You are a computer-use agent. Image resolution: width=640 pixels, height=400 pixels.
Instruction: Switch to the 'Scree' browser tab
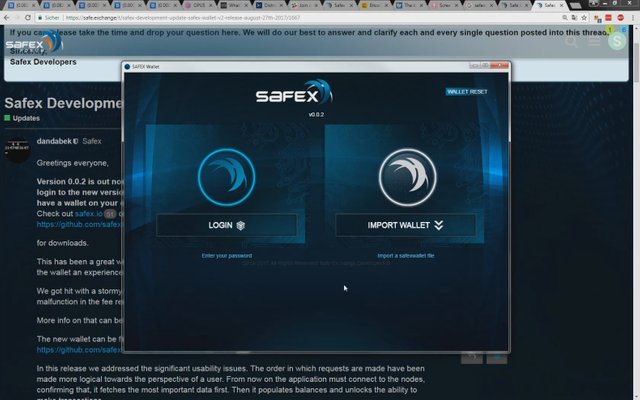pos(443,5)
